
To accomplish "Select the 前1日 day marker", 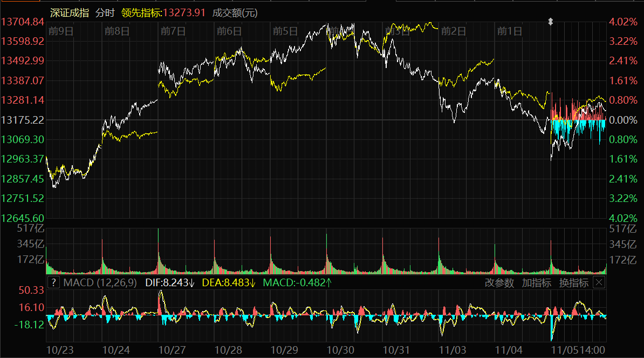I will coord(509,31).
